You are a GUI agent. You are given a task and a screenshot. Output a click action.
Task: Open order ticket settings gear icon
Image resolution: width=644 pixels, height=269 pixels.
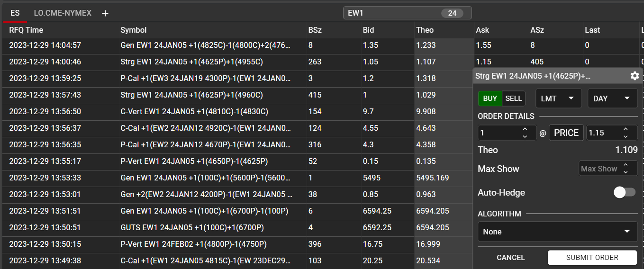[x=635, y=76]
